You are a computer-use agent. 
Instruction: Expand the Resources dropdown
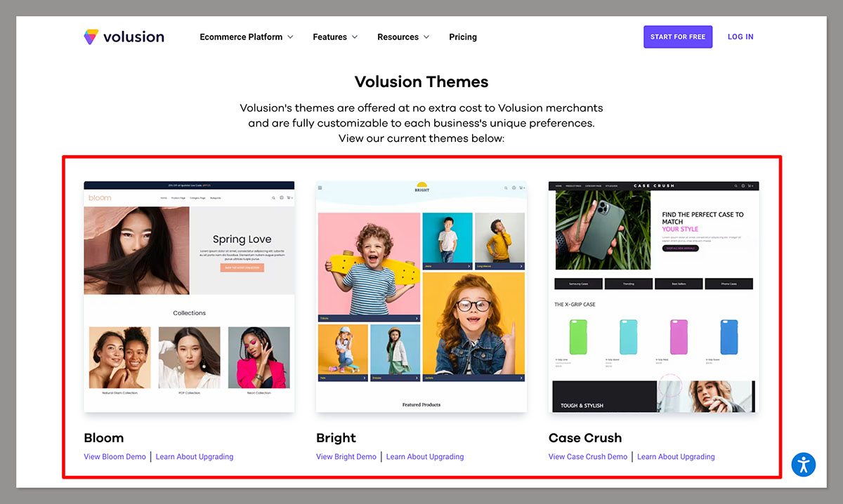[399, 37]
